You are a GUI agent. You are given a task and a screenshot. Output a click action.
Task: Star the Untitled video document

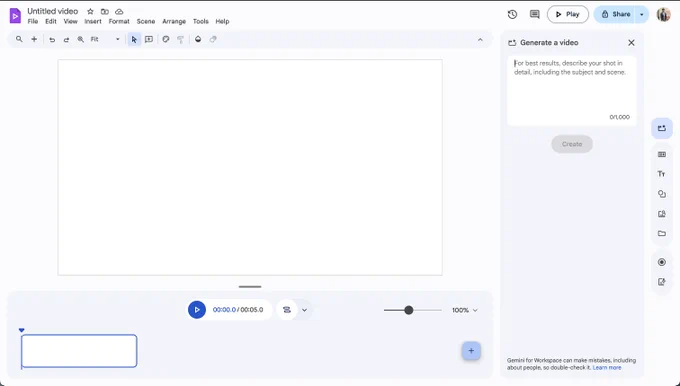(x=90, y=11)
